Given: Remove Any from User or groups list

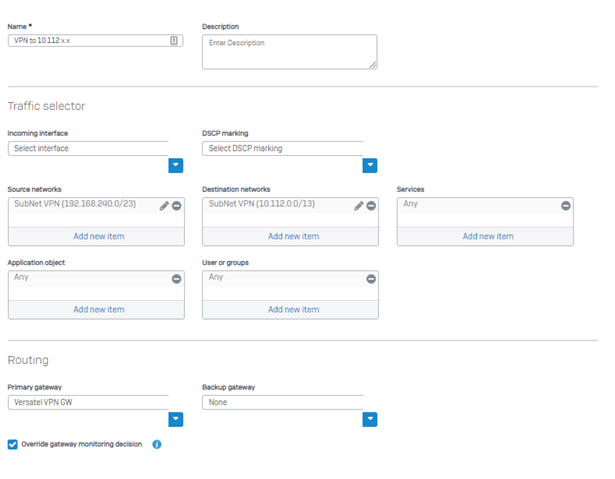Looking at the screenshot, I should click(x=371, y=279).
